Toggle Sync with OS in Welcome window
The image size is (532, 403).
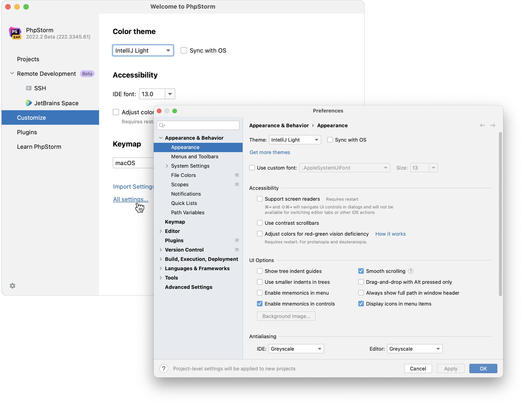(184, 51)
